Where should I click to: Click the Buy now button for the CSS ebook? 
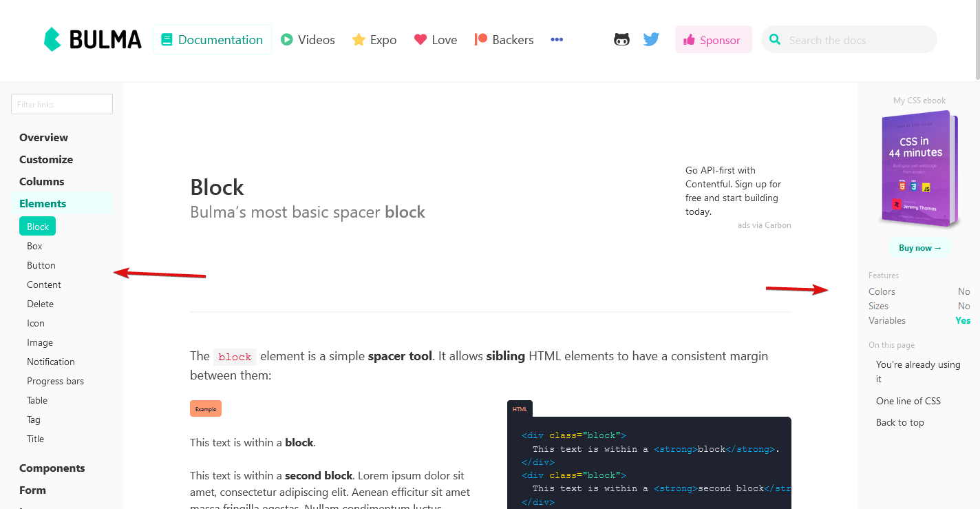[920, 247]
